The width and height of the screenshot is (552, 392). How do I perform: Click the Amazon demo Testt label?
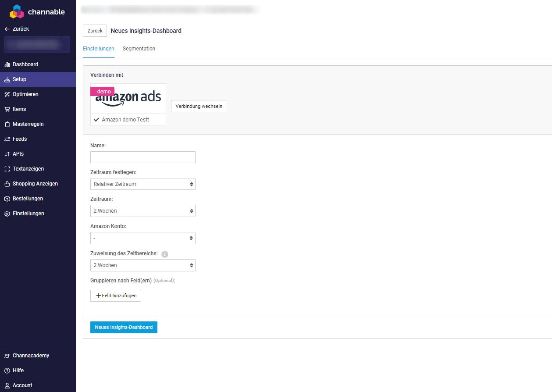point(125,120)
